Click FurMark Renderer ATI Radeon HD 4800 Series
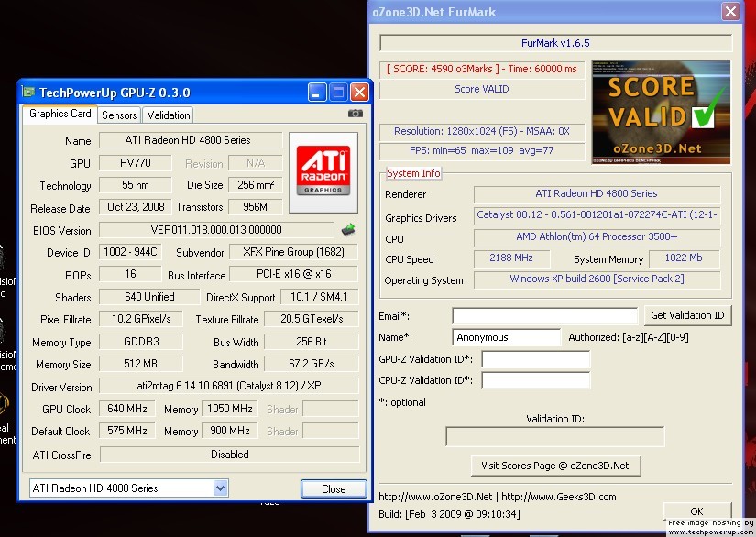Screen dimensions: 756x537 [597, 193]
